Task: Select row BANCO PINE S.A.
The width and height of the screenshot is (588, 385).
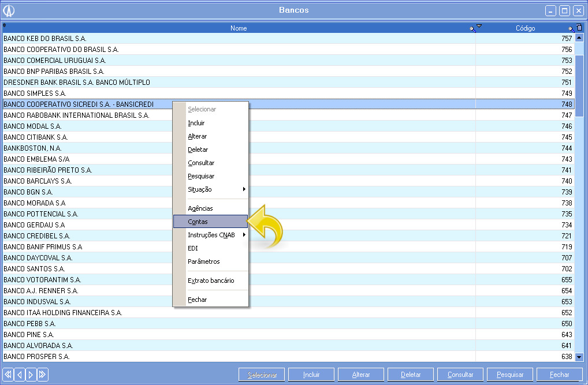Action: pos(288,334)
